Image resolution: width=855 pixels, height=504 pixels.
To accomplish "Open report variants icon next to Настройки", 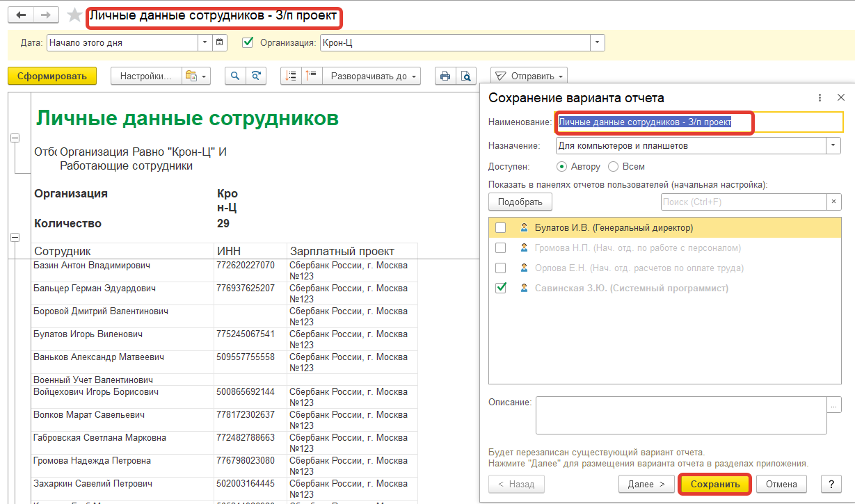I will [x=195, y=76].
